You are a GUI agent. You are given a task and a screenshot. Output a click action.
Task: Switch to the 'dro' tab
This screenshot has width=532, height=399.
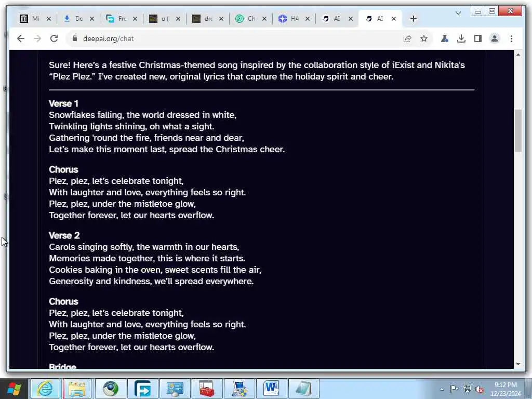click(x=204, y=19)
